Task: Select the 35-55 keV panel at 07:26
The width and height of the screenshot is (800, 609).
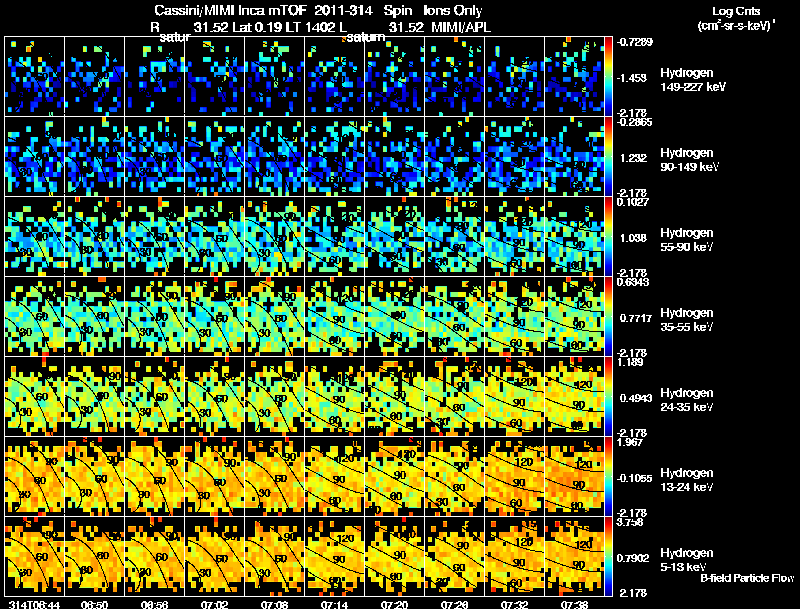Action: tap(455, 316)
